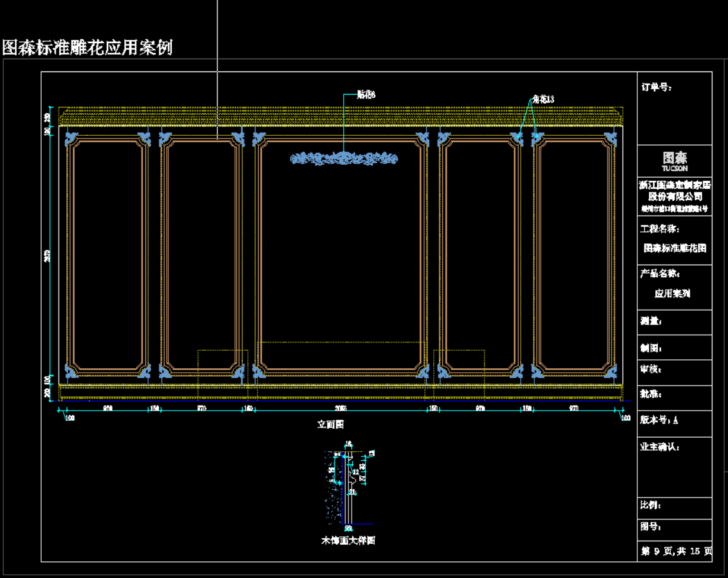Viewport: 728px width, 578px height.
Task: Click the 工程名称 label in title block
Action: point(660,228)
